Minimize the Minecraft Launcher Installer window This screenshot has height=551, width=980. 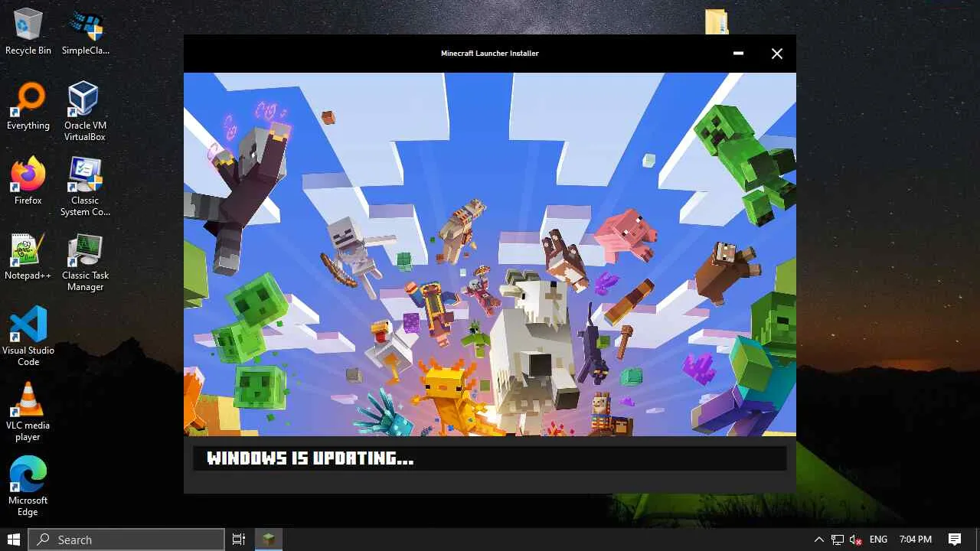(738, 54)
